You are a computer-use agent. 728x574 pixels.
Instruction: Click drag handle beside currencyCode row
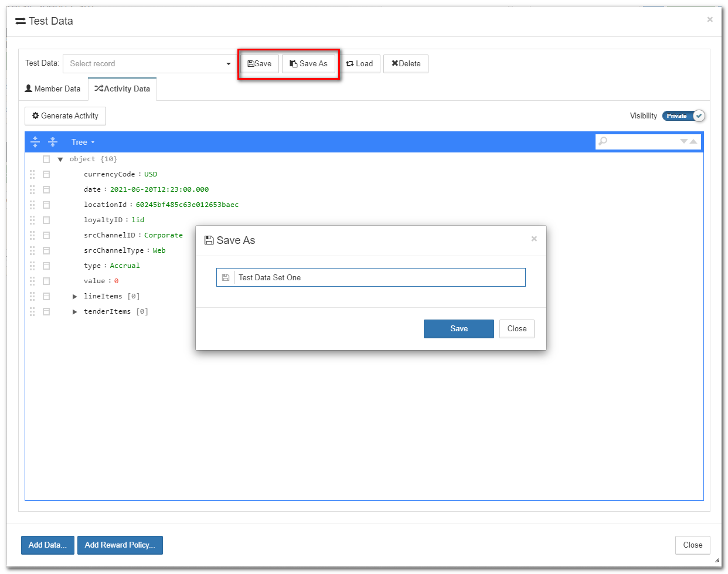[x=32, y=174]
